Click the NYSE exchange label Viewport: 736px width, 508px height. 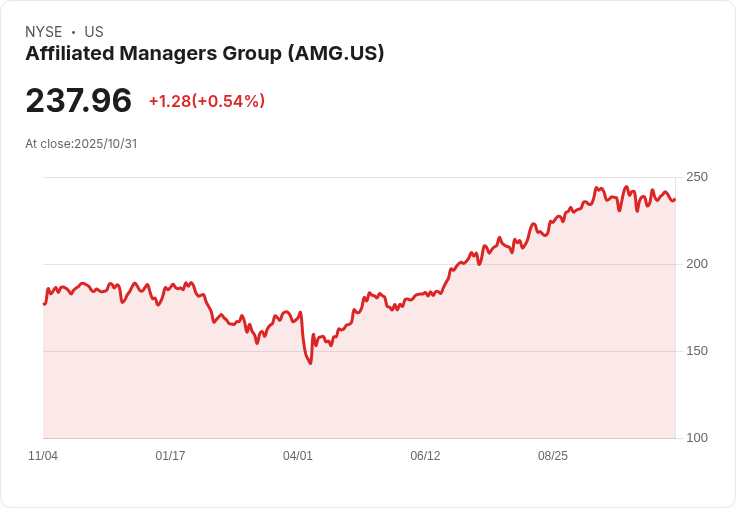[44, 32]
